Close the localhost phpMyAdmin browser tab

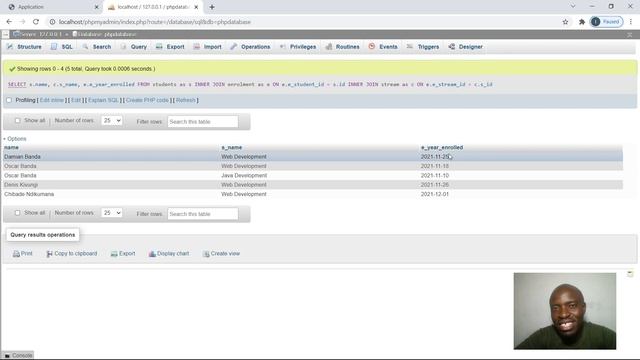coord(196,7)
